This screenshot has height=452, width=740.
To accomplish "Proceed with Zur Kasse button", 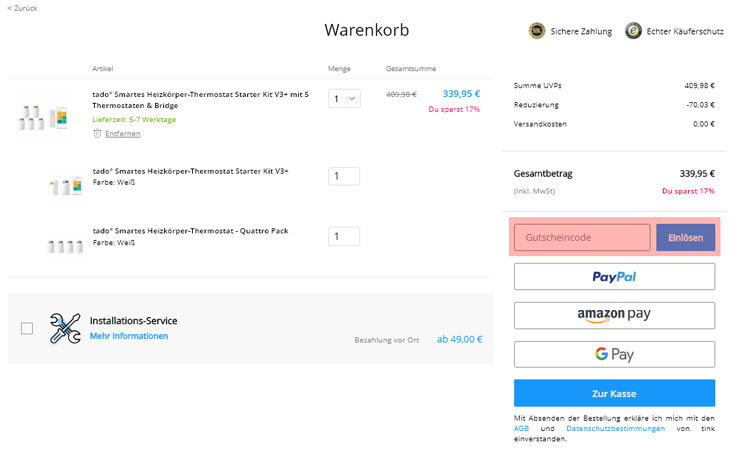I will (614, 393).
